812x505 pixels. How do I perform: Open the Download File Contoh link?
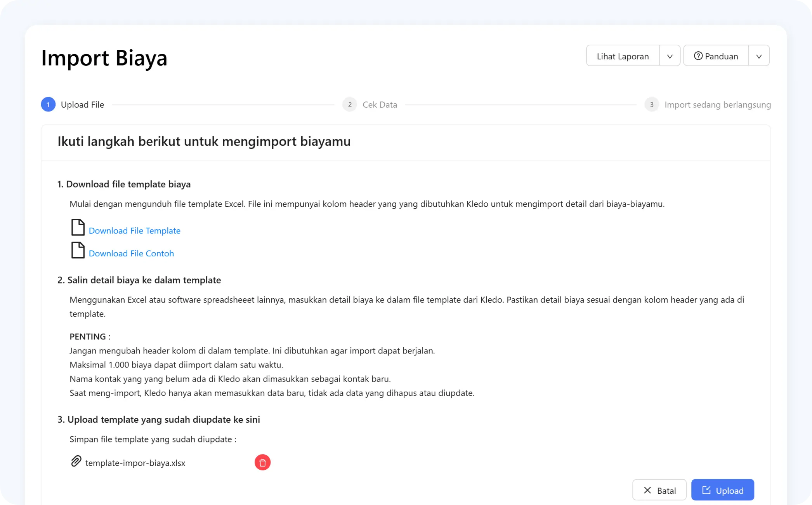point(131,254)
